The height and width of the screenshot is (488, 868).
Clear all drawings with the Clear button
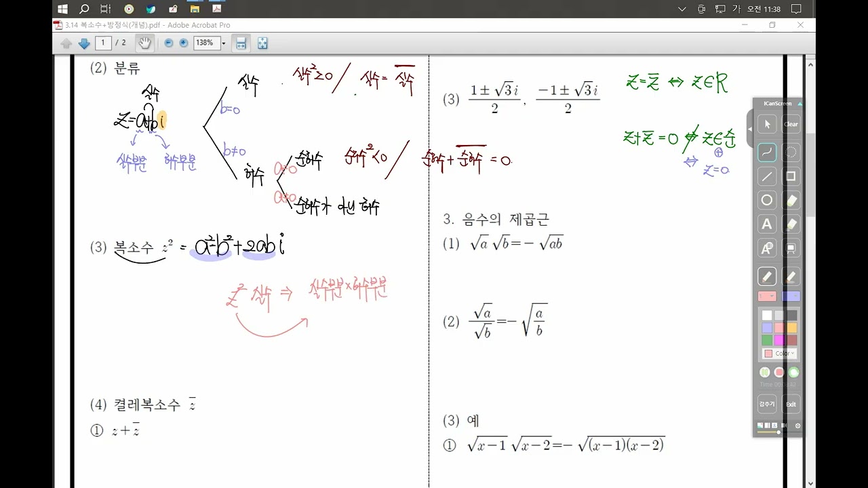click(791, 125)
